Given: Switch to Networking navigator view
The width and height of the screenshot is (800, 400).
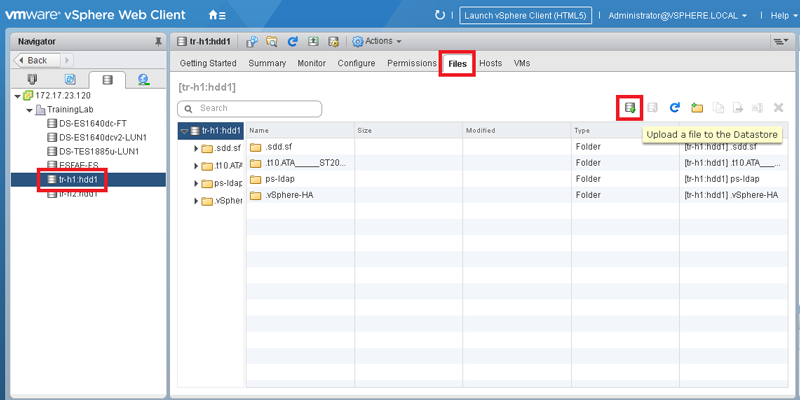Looking at the screenshot, I should pyautogui.click(x=144, y=80).
